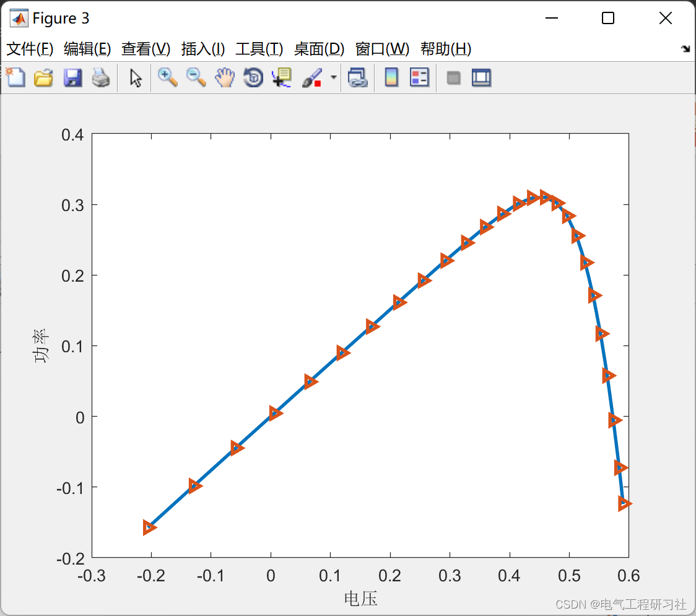Screen dimensions: 696x616
Task: Insert a colorbar from the toolbar
Action: [391, 78]
